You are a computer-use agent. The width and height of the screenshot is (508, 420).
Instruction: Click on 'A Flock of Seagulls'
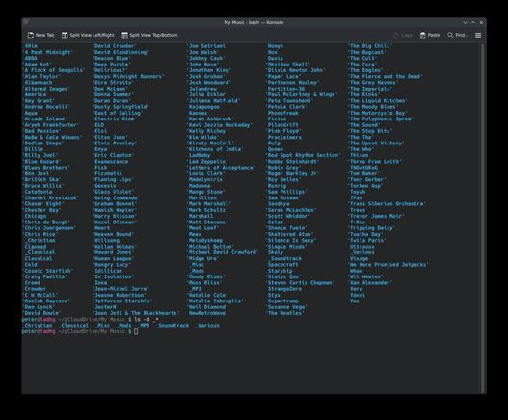(x=54, y=70)
